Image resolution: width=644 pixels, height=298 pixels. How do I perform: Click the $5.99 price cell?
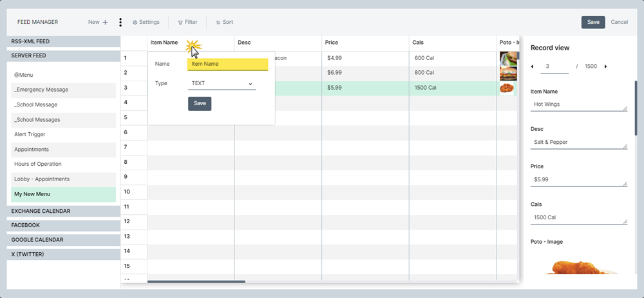(365, 88)
